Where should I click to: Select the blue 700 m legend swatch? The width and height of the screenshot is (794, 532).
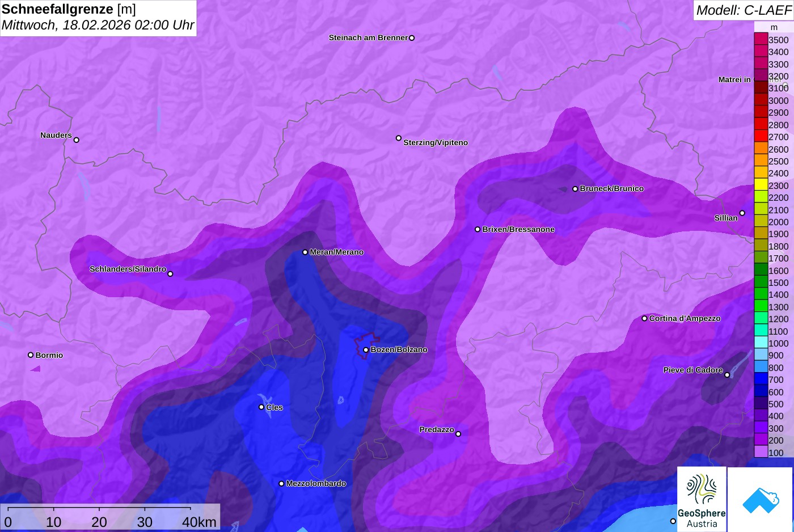coord(761,379)
